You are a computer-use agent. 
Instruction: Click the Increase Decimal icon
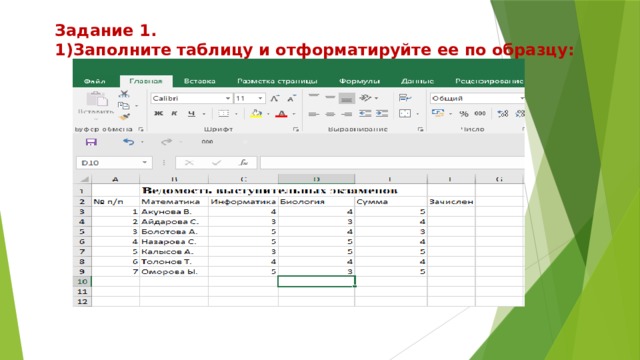pos(503,114)
